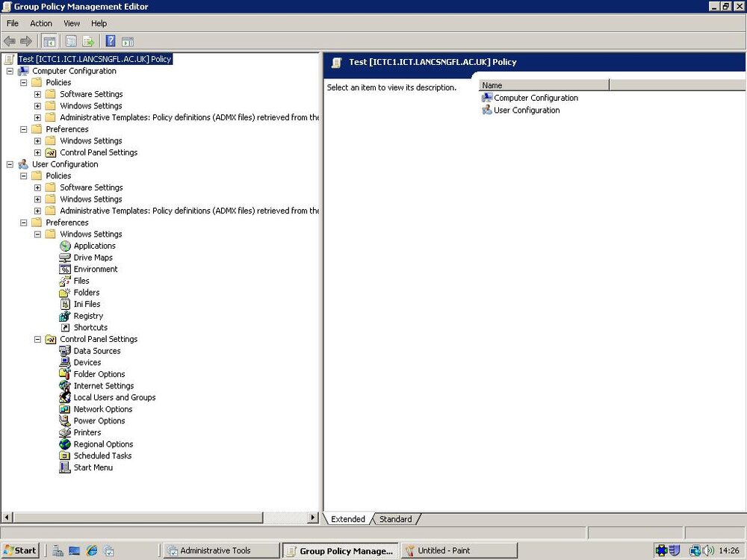Select the Printers icon
Screen dimensions: 747x560
pyautogui.click(x=65, y=433)
